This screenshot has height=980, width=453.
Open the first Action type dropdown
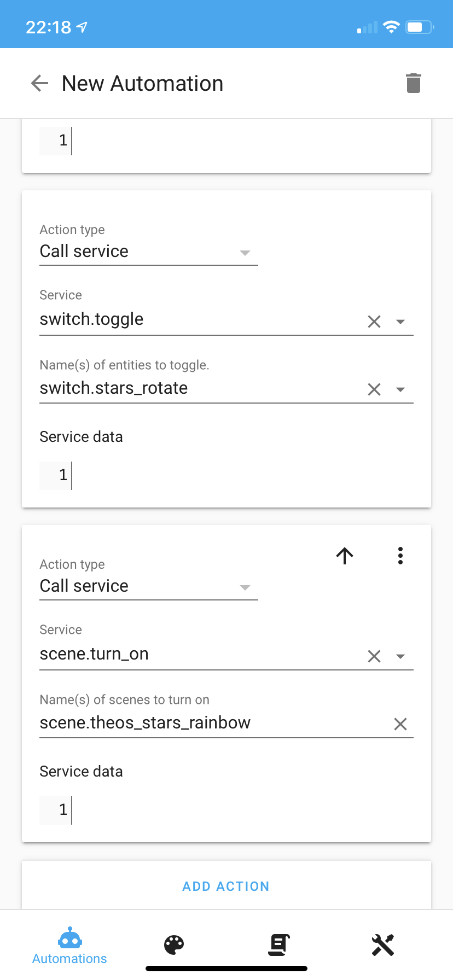click(245, 253)
